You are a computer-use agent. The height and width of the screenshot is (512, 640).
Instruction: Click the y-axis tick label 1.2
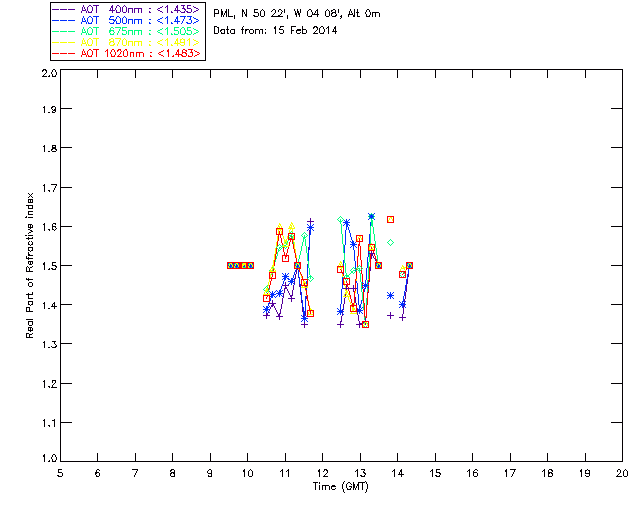pos(49,384)
